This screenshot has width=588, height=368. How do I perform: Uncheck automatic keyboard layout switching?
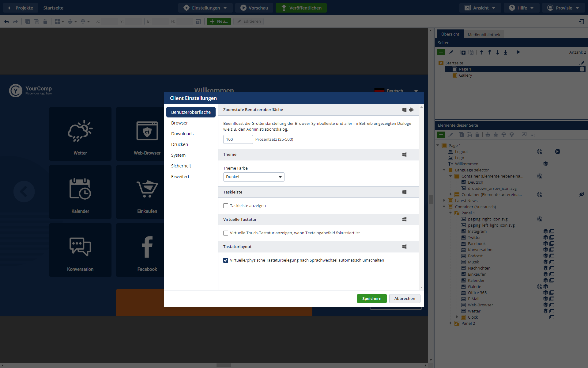coord(226,260)
